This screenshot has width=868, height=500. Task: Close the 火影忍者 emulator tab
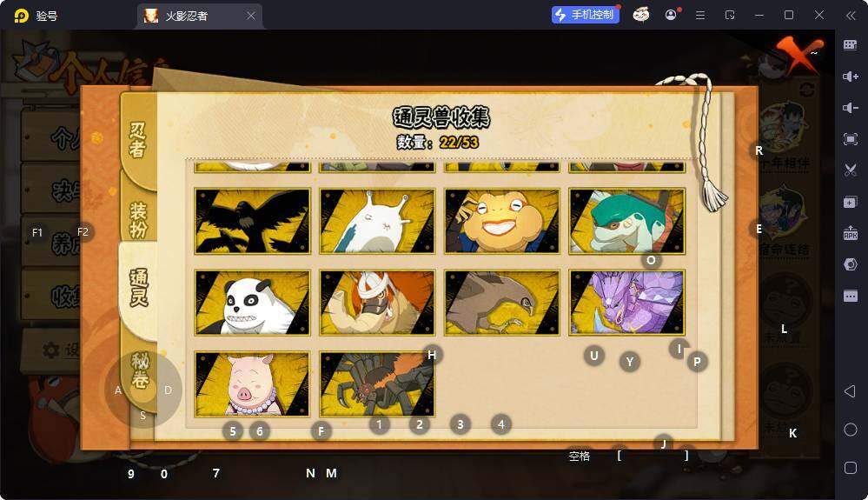coord(251,16)
